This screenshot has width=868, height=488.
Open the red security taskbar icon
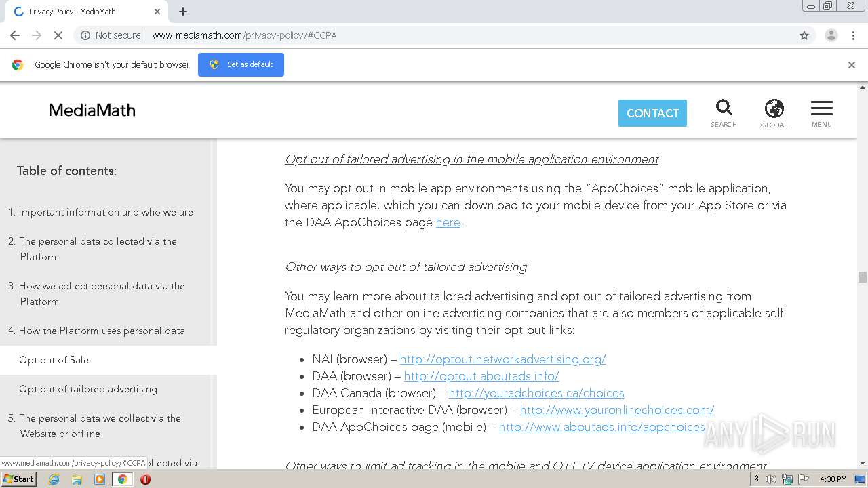pos(145,479)
